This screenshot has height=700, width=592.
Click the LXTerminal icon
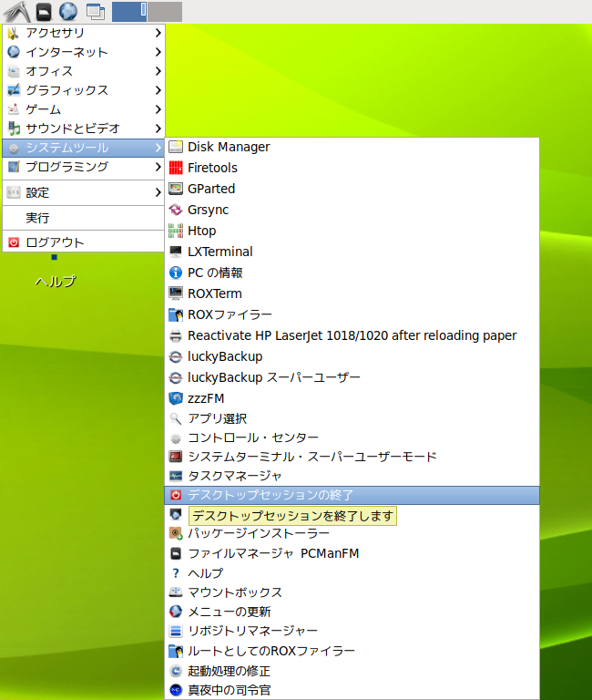(176, 252)
